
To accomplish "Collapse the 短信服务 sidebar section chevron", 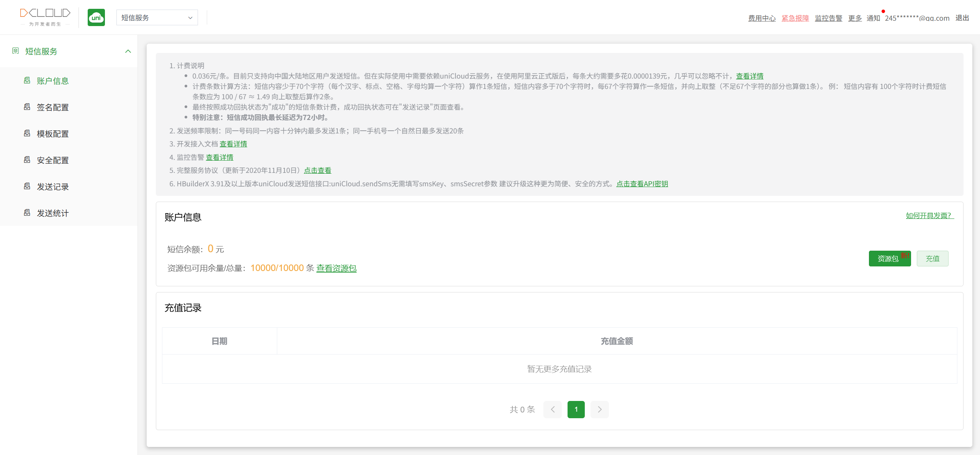I will [x=128, y=51].
